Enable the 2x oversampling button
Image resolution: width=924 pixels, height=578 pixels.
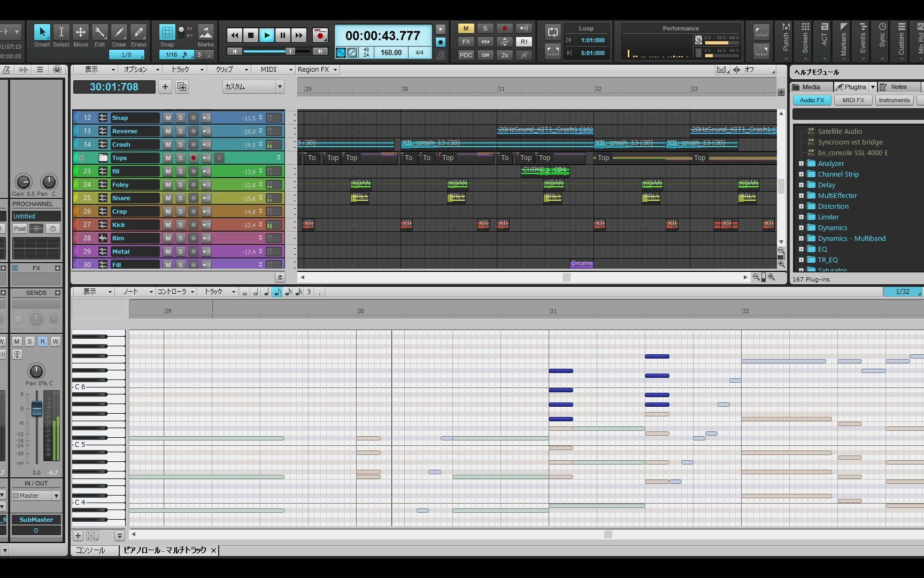pos(504,55)
